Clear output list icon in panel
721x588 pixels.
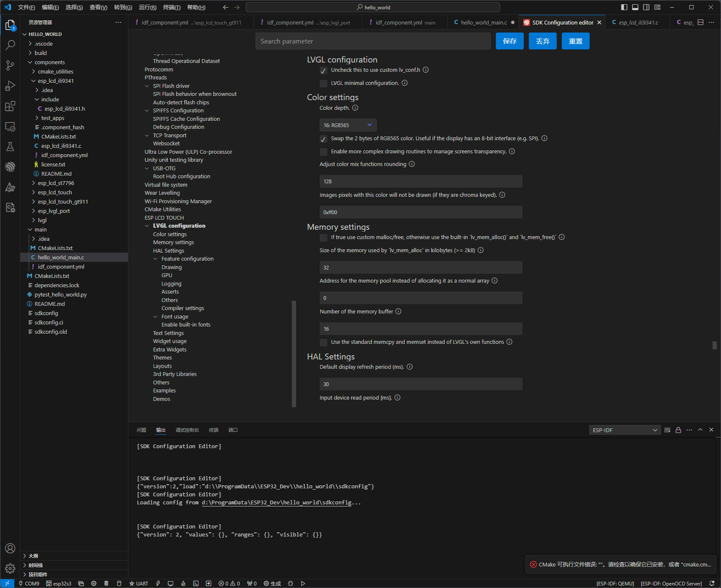tap(667, 430)
